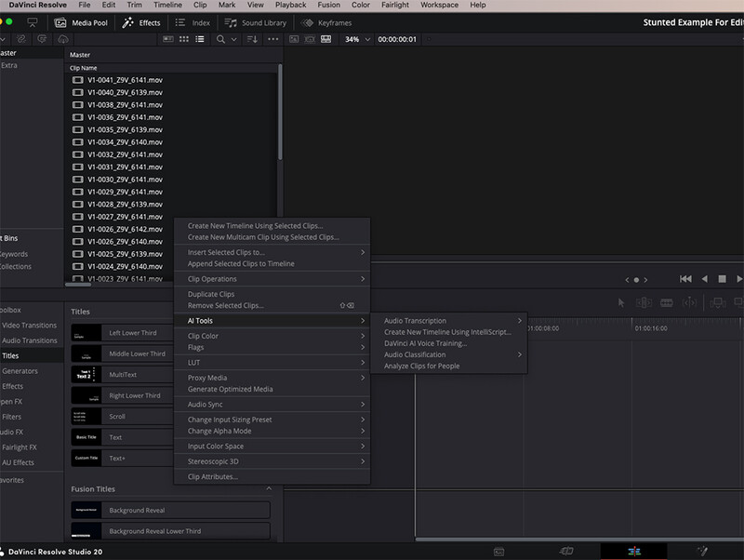The width and height of the screenshot is (744, 560).
Task: Go to the Cut page icon
Action: (x=566, y=551)
